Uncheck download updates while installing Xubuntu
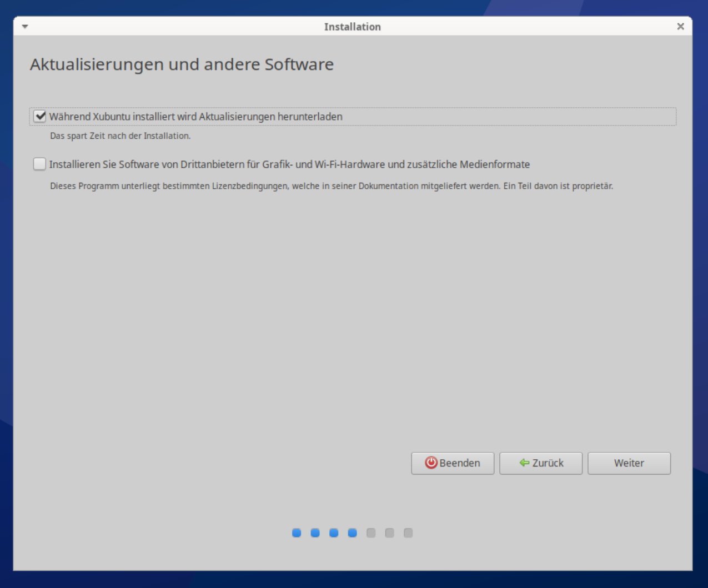The width and height of the screenshot is (708, 588). coord(40,117)
